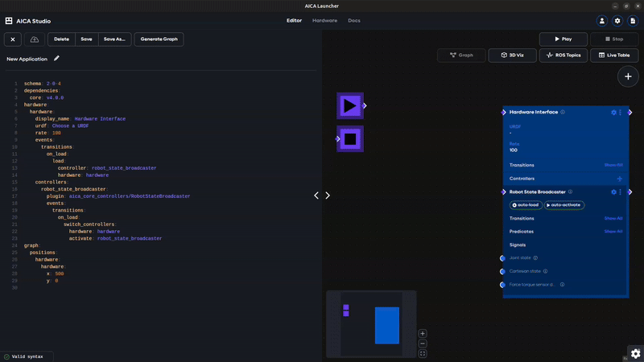This screenshot has height=362, width=644.
Task: Click the document icon in the top bar
Action: (x=633, y=21)
